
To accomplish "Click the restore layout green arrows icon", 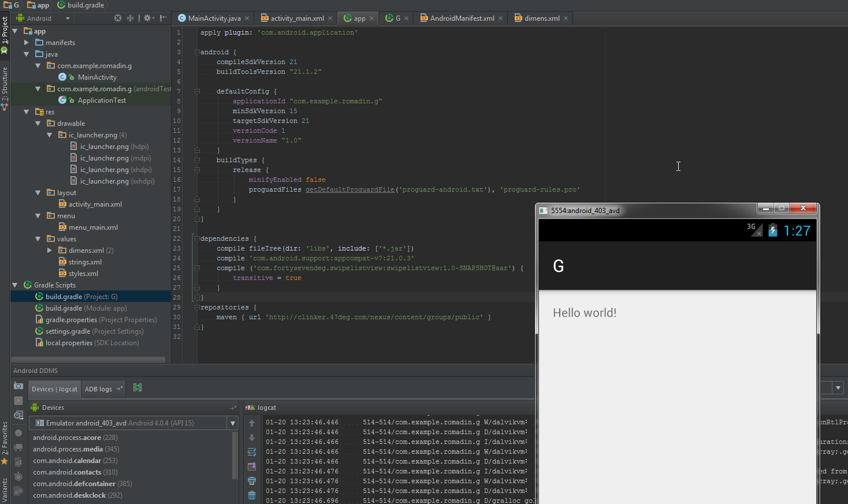I will click(137, 388).
